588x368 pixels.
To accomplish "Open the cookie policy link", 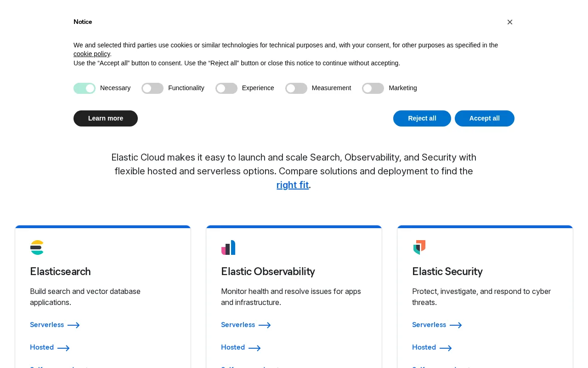I will coord(92,54).
